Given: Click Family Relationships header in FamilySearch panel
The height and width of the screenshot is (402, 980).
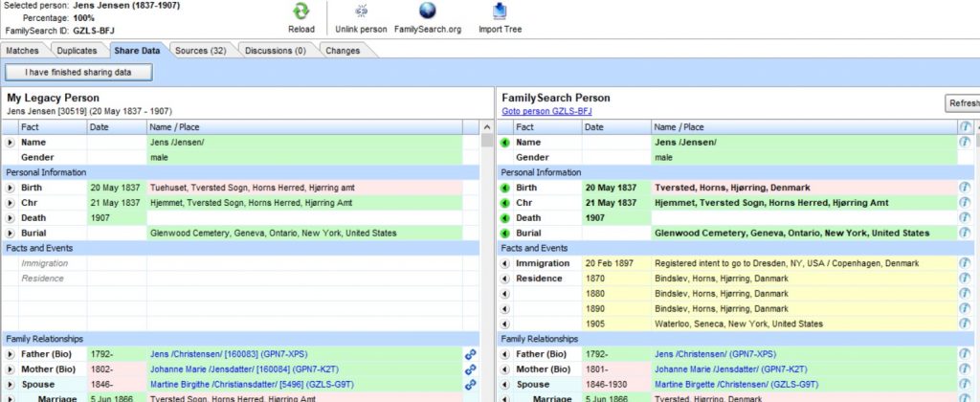Looking at the screenshot, I should (738, 339).
